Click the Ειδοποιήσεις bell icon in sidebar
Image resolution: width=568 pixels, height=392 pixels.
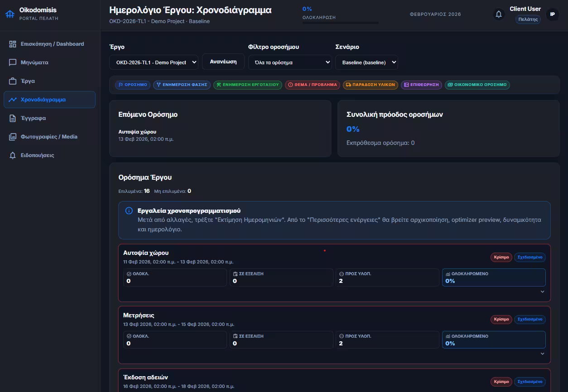pyautogui.click(x=13, y=155)
